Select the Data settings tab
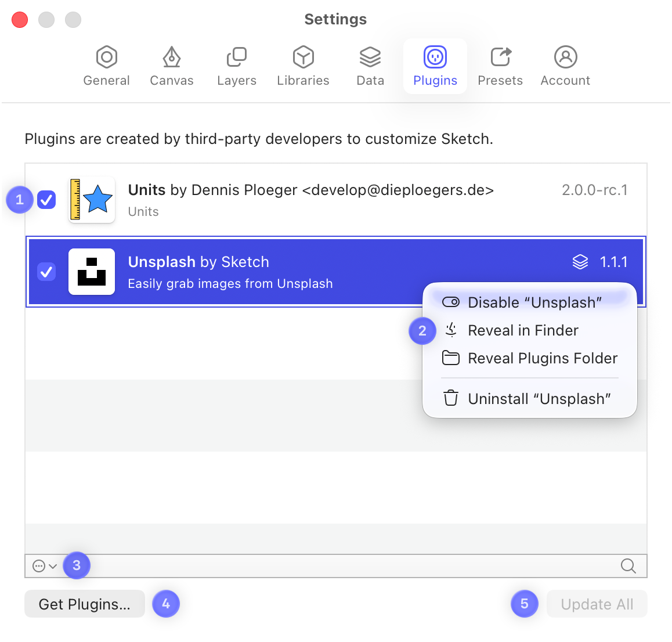Image resolution: width=672 pixels, height=642 pixels. (x=370, y=66)
